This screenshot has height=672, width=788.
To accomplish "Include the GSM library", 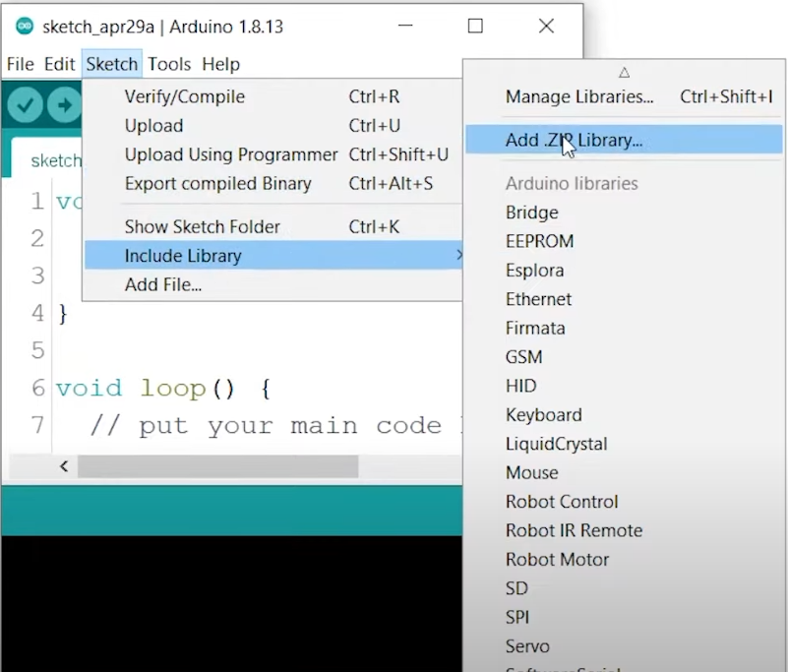I will pos(624,357).
